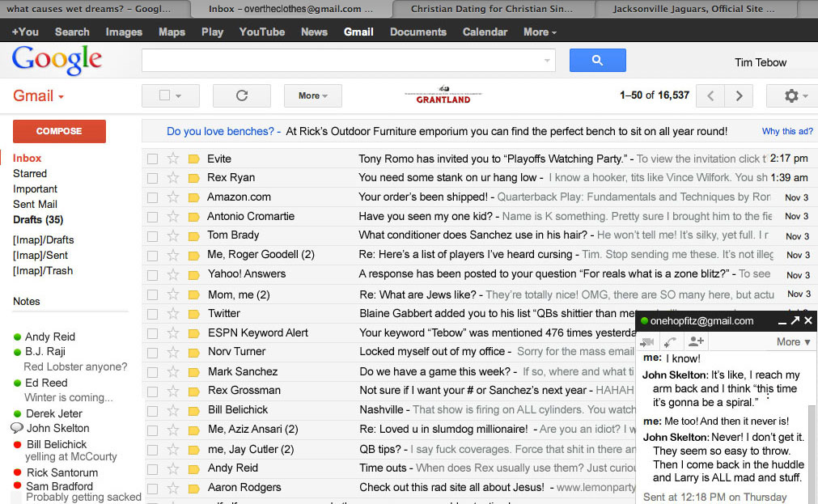Open the select-all dropdown arrow
The image size is (818, 504).
pyautogui.click(x=179, y=95)
